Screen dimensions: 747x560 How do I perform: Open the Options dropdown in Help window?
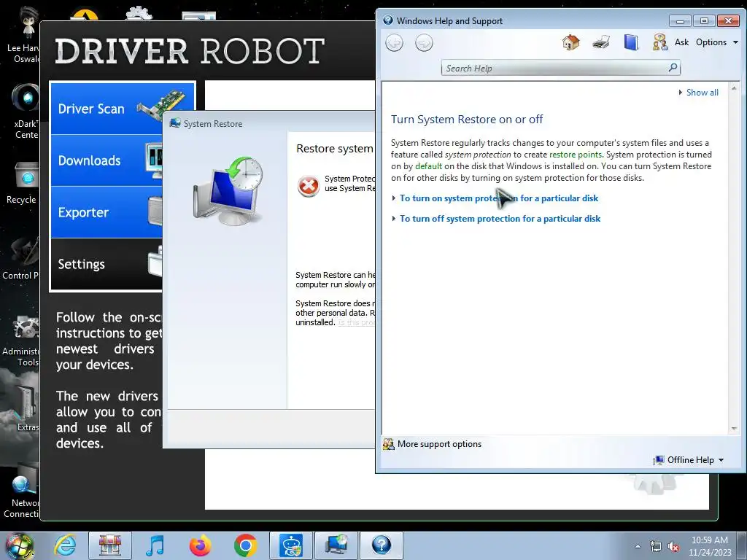tap(717, 42)
